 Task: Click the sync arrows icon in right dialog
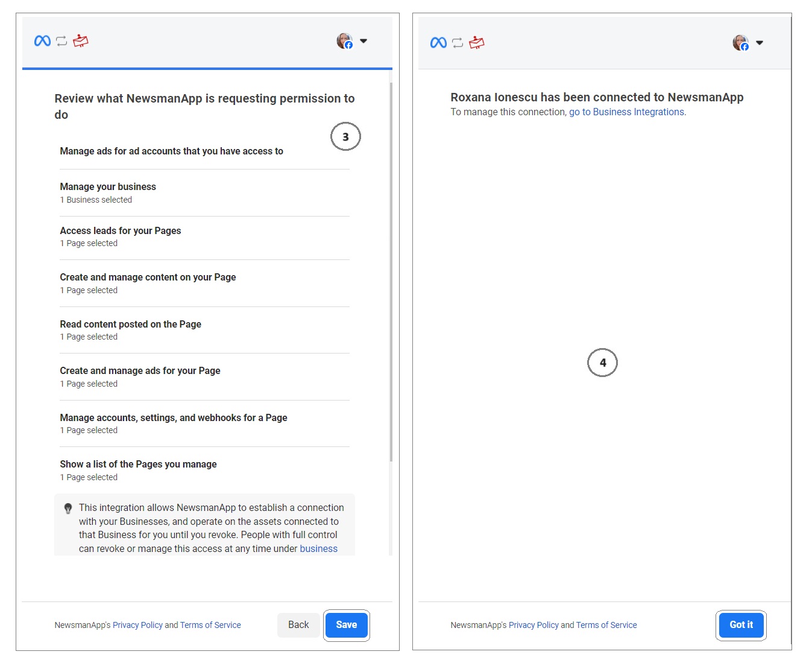(458, 43)
